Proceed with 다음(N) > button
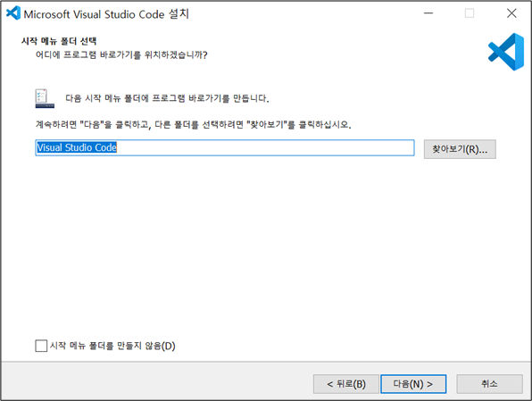This screenshot has height=401, width=532. click(x=413, y=384)
